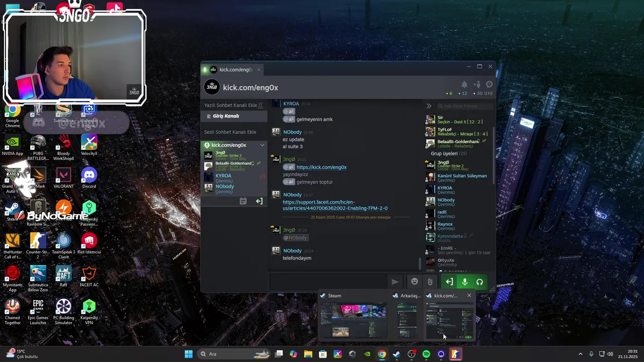Click the member name filter search field
Image resolution: width=644 pixels, height=362 pixels.
point(464,106)
